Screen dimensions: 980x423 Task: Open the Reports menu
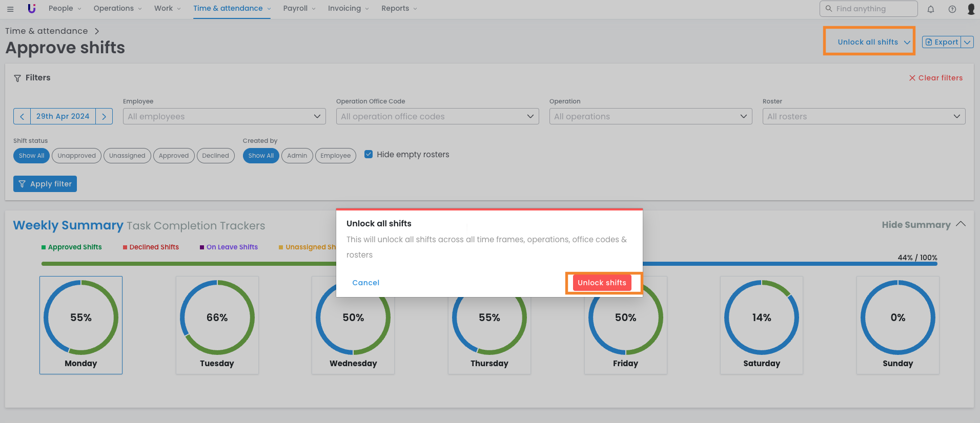point(399,9)
